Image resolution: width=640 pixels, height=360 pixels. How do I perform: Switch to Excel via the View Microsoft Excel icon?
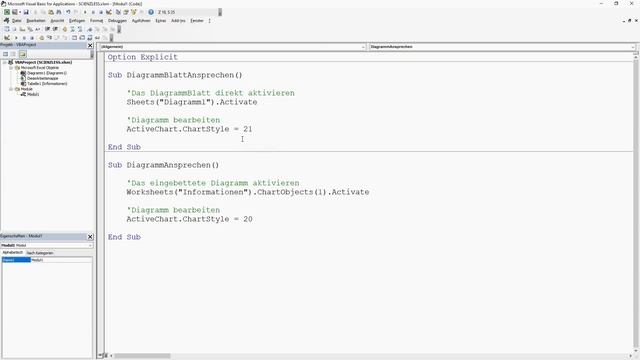pyautogui.click(x=7, y=12)
